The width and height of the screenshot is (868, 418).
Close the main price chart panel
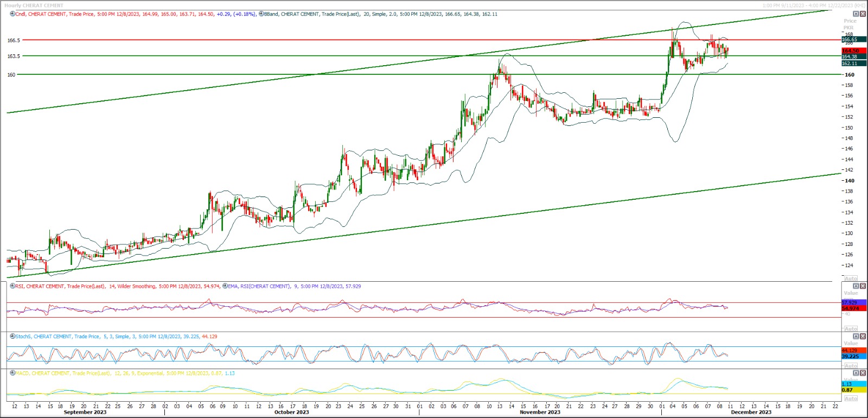coord(863,14)
